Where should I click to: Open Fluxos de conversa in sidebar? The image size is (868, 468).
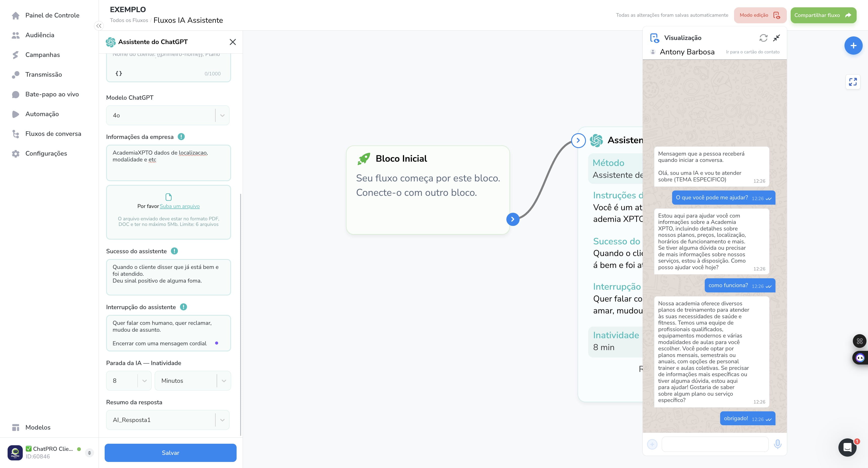point(53,134)
